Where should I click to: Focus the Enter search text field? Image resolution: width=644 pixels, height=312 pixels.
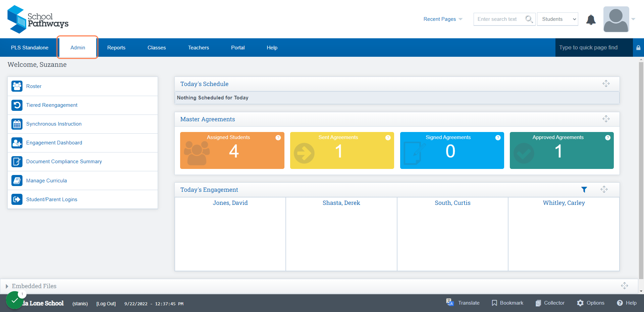(500, 19)
